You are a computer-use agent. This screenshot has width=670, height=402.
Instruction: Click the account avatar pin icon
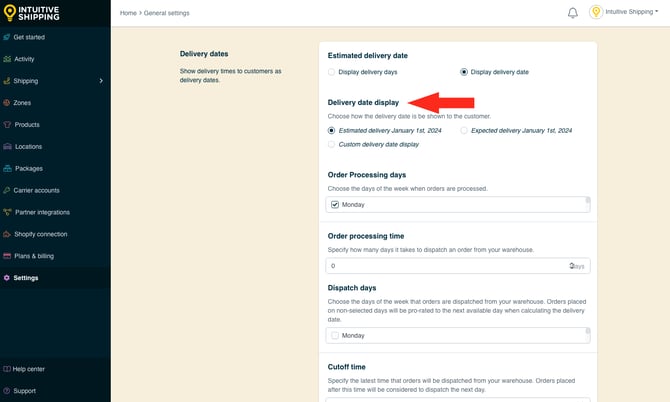click(596, 12)
